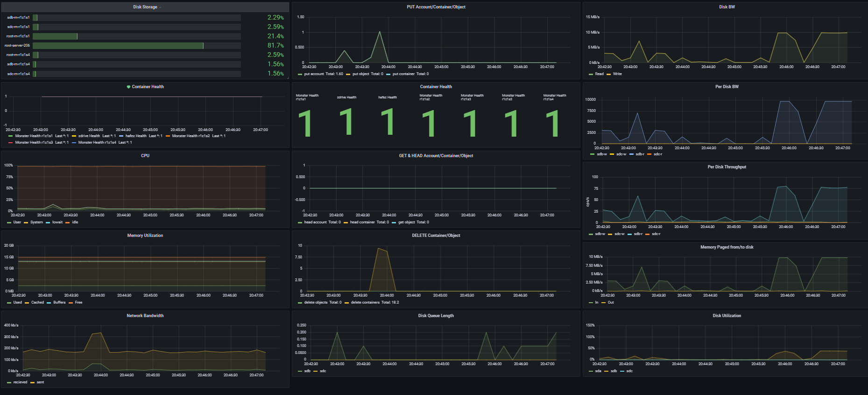The width and height of the screenshot is (868, 395).
Task: Click the hafez Health stat value
Action: click(x=388, y=122)
